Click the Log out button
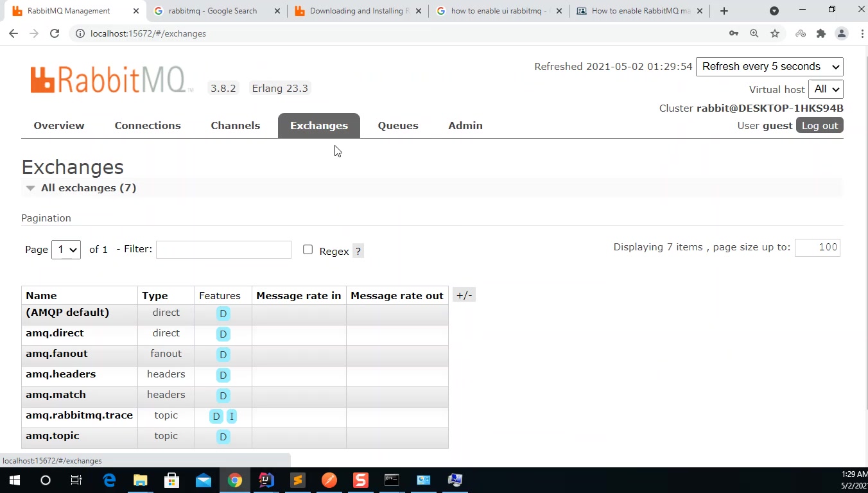Image resolution: width=868 pixels, height=493 pixels. (x=820, y=125)
